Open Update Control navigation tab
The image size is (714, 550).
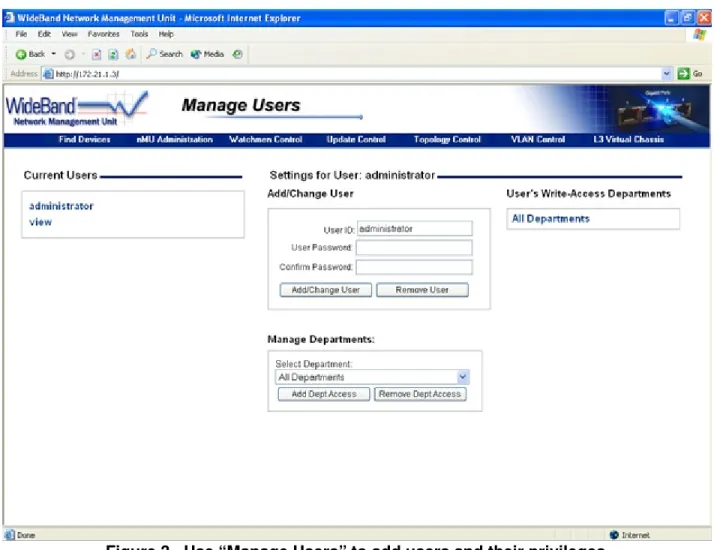point(356,139)
